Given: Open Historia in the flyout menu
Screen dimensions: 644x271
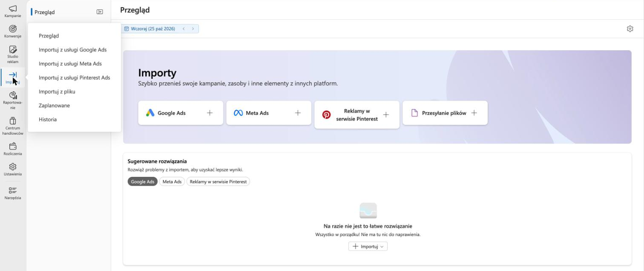Looking at the screenshot, I should [x=48, y=119].
